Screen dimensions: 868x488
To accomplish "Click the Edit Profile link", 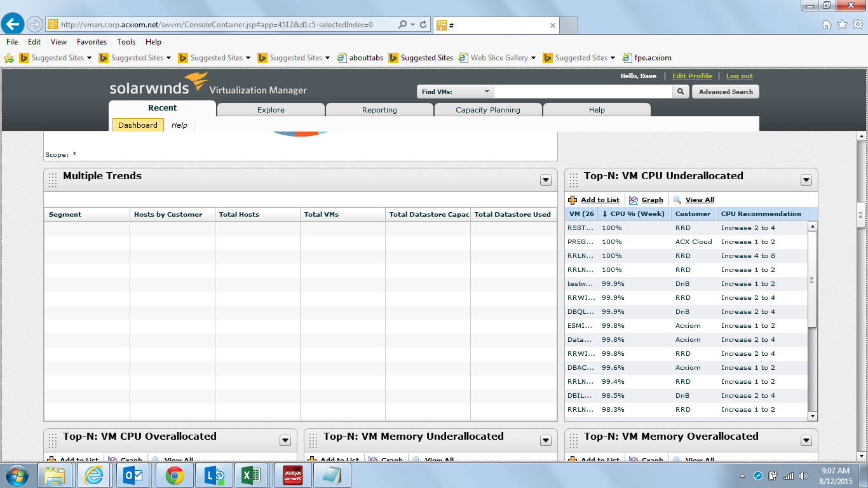I will click(x=692, y=76).
